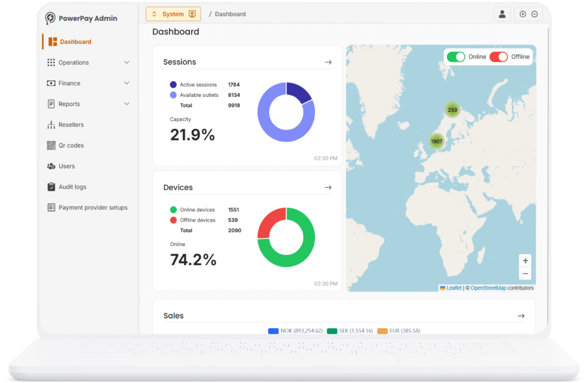Click the PowerPay Admin title text
Screen dimensions: 588x383
[88, 18]
